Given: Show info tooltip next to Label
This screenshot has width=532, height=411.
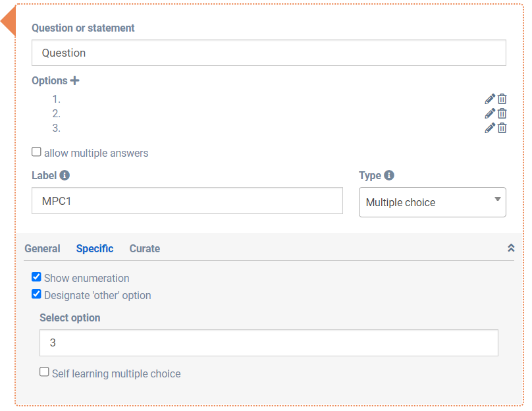Looking at the screenshot, I should pyautogui.click(x=65, y=175).
